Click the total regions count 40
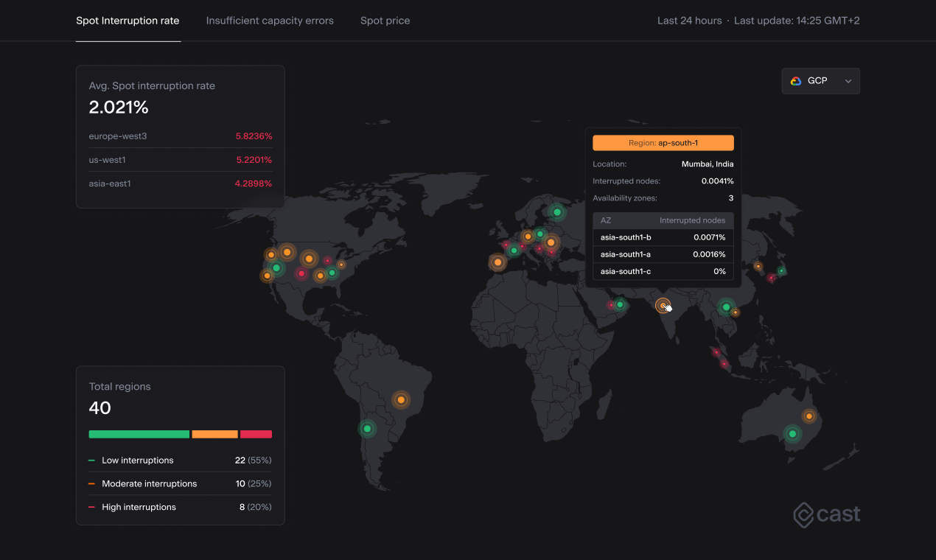Screen dimensions: 936x560 pos(100,408)
